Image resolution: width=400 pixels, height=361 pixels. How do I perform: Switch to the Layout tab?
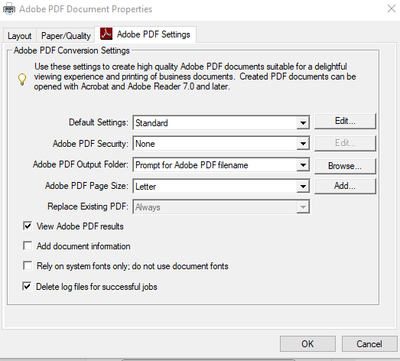(x=20, y=36)
